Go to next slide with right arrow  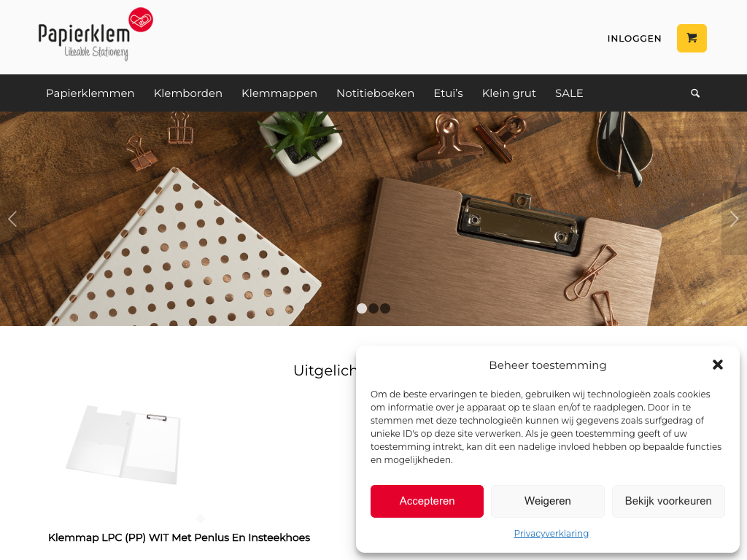pyautogui.click(x=734, y=219)
